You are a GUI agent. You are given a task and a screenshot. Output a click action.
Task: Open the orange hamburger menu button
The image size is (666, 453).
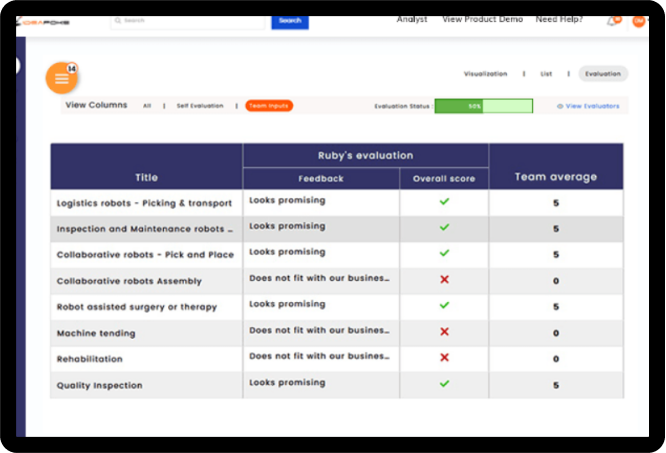61,78
